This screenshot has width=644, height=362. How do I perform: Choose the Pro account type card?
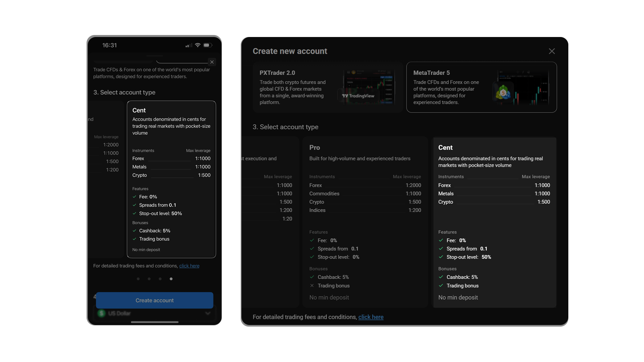click(365, 222)
